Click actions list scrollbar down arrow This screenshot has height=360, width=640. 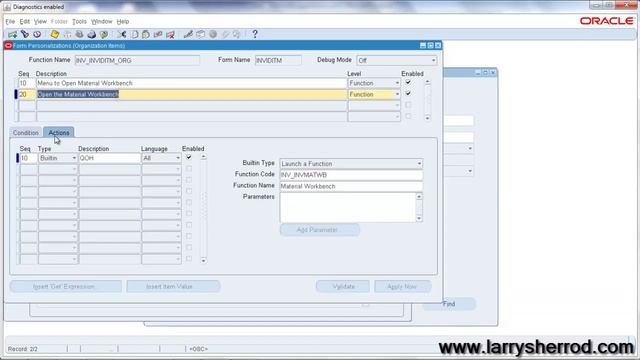pos(203,260)
